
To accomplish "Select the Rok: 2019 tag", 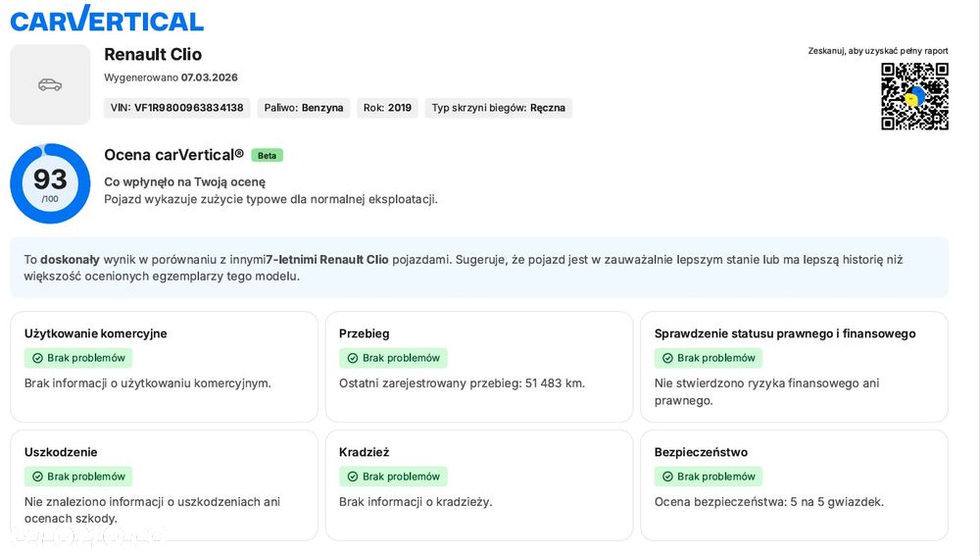I will point(387,108).
